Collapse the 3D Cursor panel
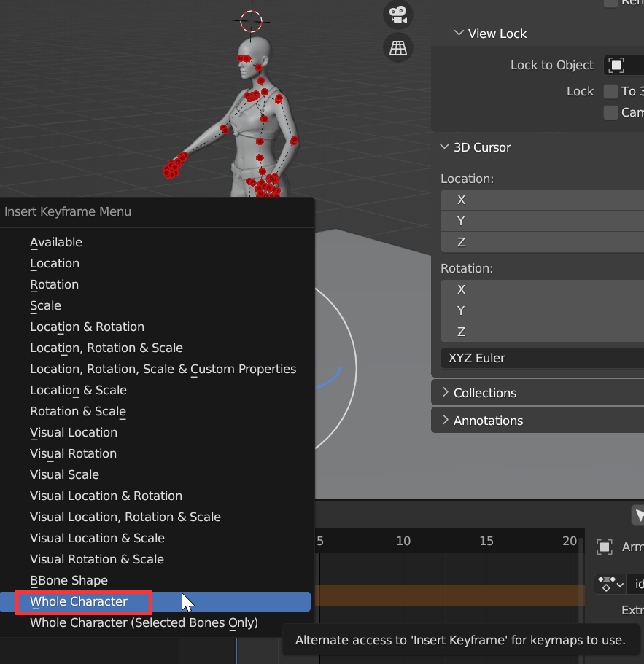The image size is (644, 664). [445, 147]
